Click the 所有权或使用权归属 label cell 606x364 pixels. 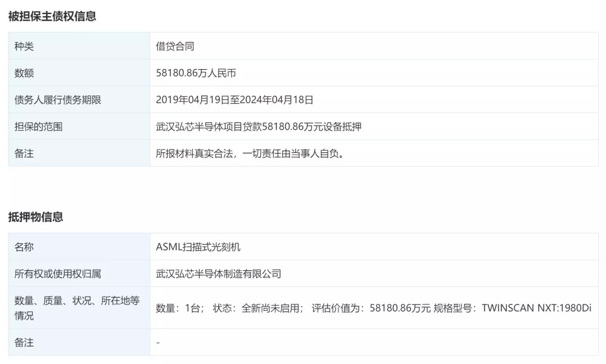[x=58, y=274]
